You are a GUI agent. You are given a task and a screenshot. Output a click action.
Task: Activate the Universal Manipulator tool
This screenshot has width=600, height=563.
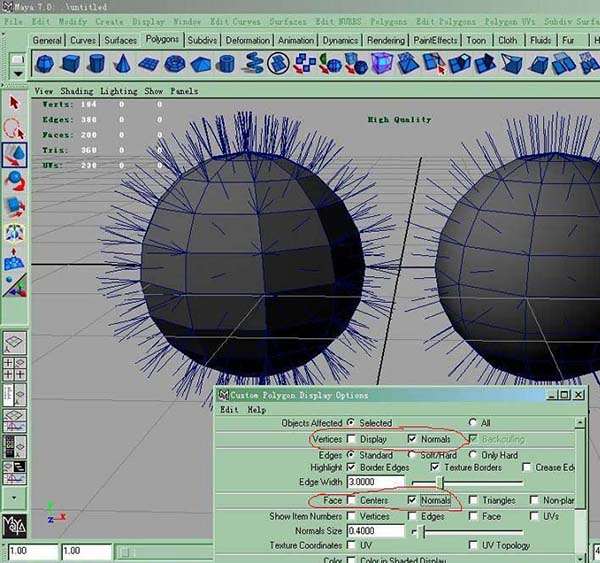(15, 233)
